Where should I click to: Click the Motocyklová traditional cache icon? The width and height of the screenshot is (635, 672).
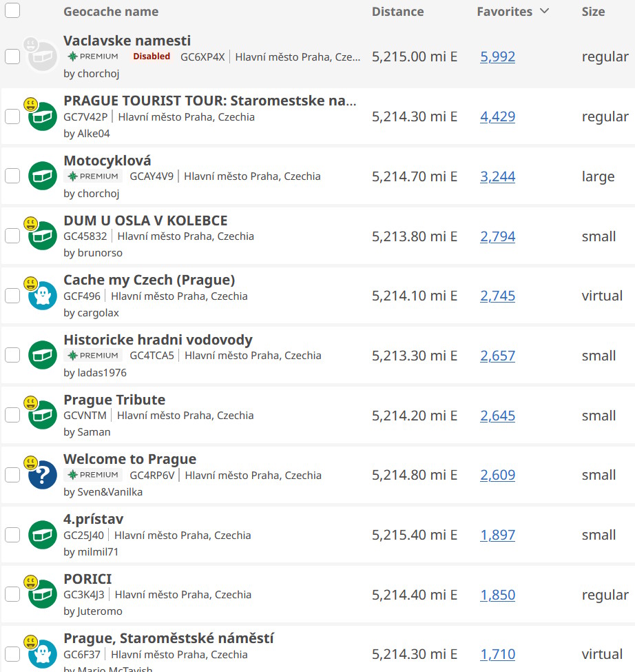43,176
